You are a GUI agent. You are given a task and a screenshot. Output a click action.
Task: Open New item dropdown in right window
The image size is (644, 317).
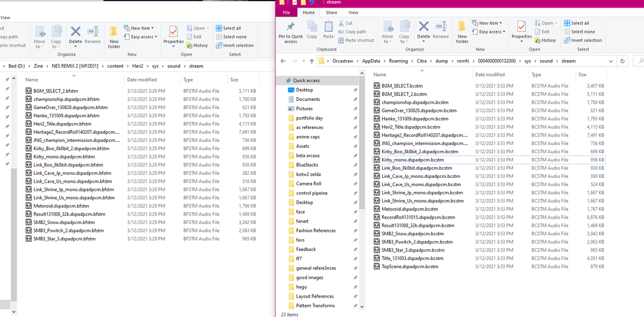tap(487, 23)
